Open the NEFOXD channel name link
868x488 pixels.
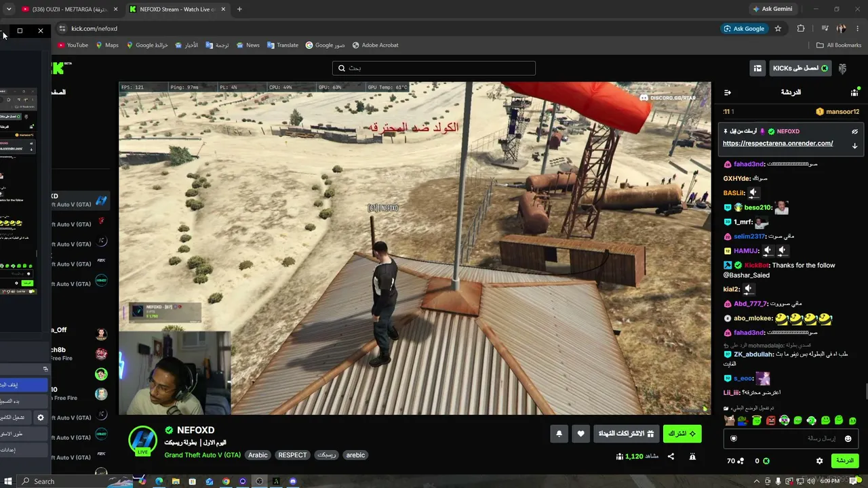[195, 430]
